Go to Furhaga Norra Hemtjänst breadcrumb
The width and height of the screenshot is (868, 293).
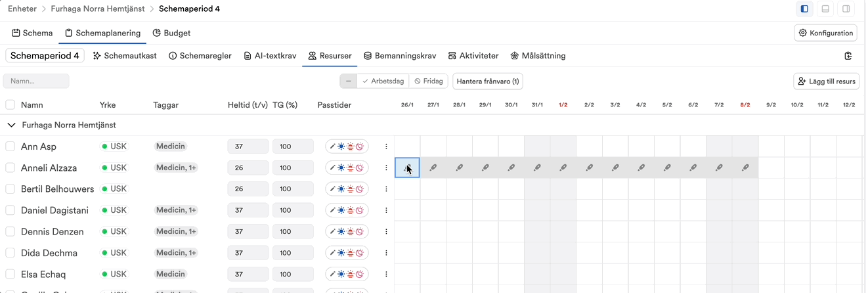click(97, 9)
